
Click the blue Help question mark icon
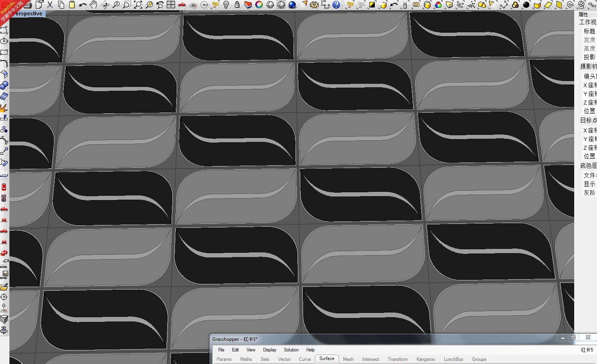[x=336, y=5]
